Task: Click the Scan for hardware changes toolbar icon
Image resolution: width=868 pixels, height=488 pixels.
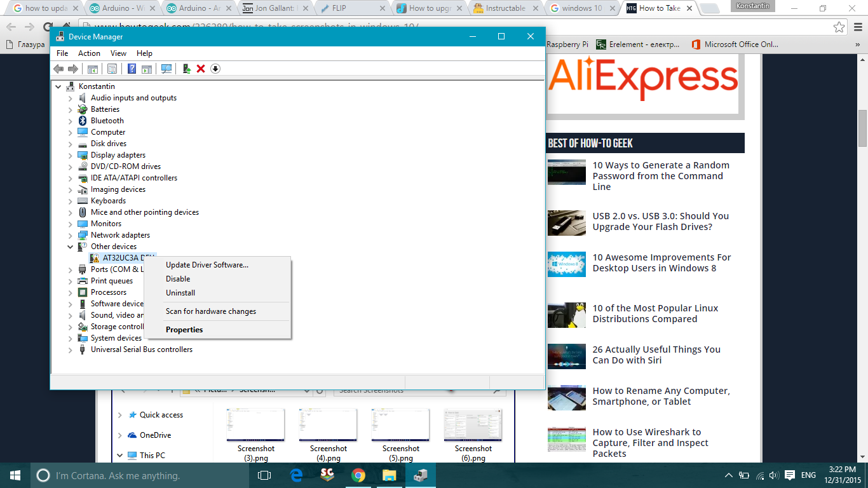Action: click(x=166, y=68)
